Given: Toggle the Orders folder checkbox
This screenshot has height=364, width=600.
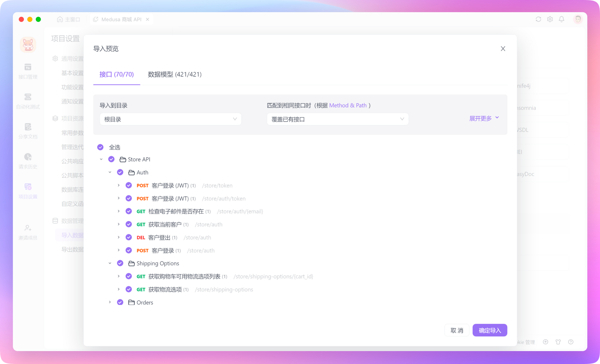Looking at the screenshot, I should pyautogui.click(x=120, y=302).
